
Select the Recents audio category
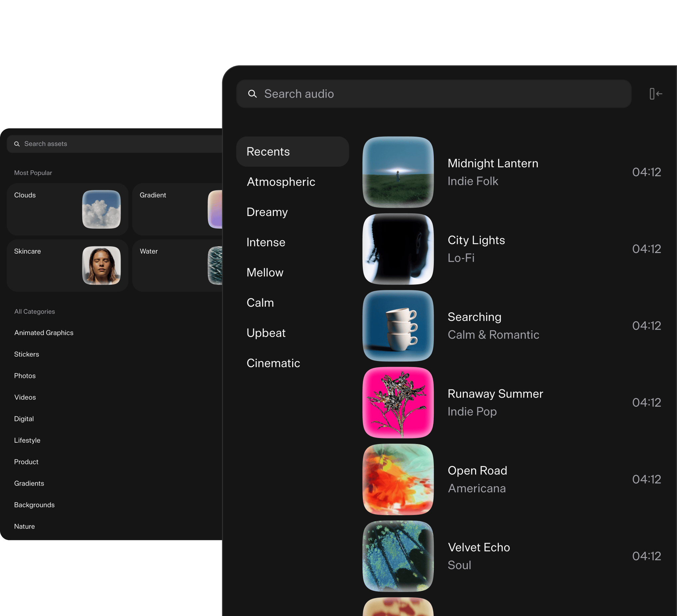point(293,152)
